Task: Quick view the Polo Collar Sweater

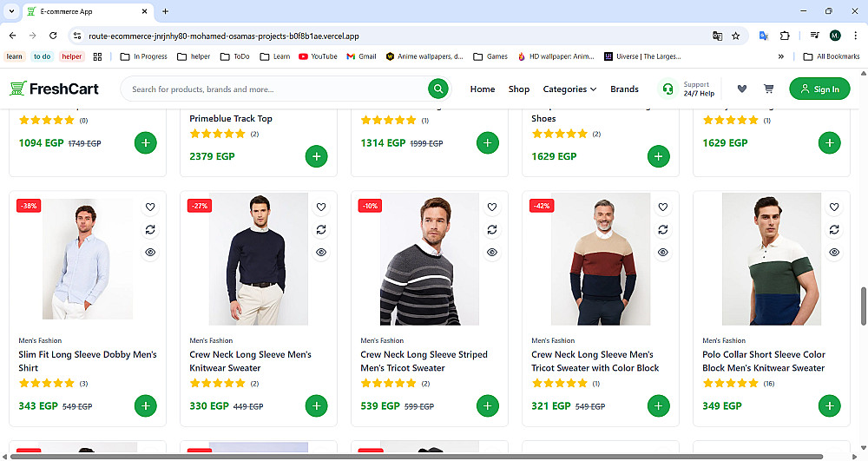Action: click(834, 252)
